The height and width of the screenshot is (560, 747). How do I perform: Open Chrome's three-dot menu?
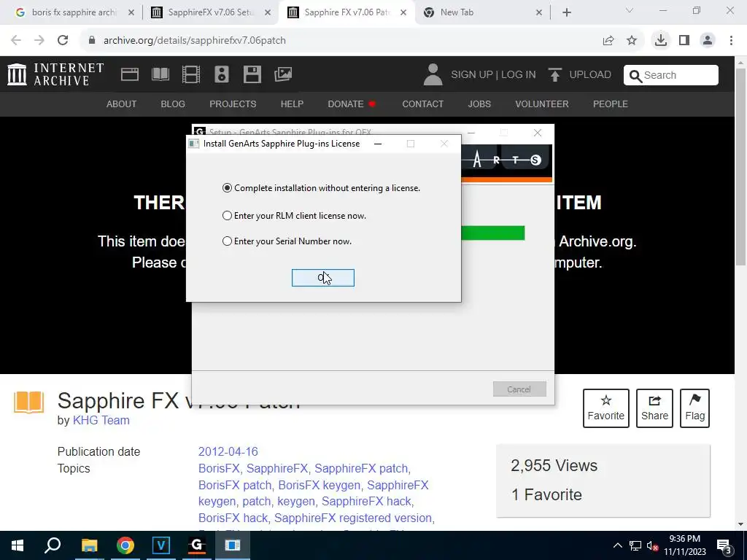(x=731, y=41)
